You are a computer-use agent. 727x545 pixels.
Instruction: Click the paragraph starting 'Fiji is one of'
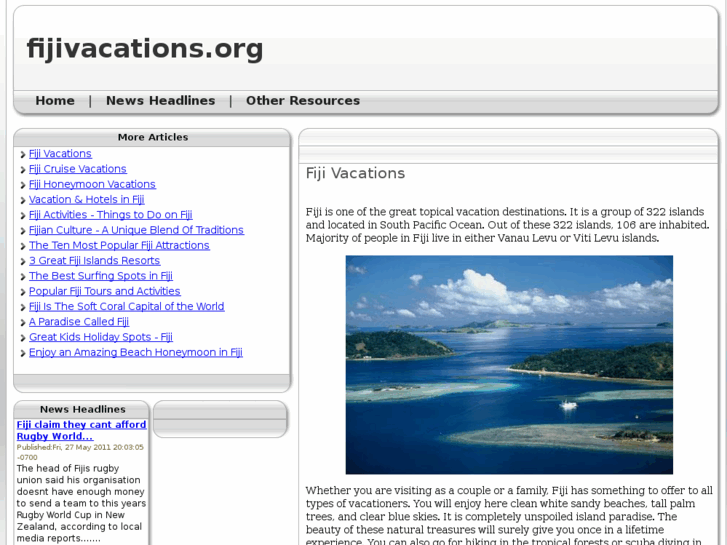508,225
